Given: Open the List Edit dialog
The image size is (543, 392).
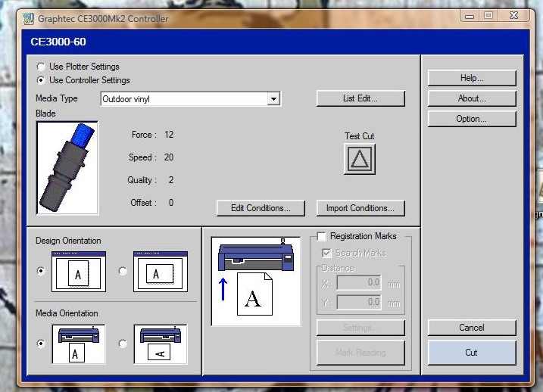Looking at the screenshot, I should pyautogui.click(x=360, y=98).
